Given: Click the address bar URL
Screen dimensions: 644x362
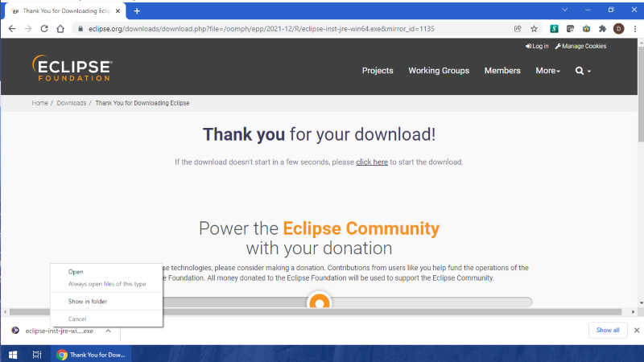Looking at the screenshot, I should pos(261,29).
